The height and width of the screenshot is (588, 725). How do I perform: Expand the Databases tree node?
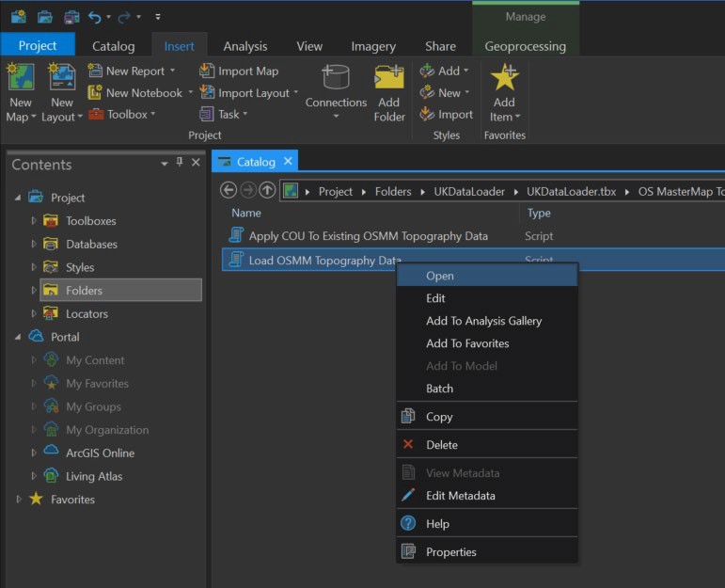point(33,244)
